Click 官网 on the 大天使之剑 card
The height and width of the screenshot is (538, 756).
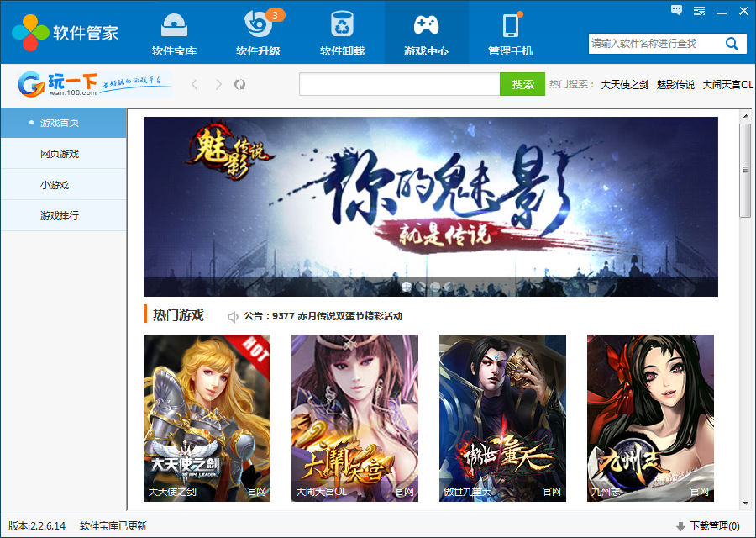[256, 492]
